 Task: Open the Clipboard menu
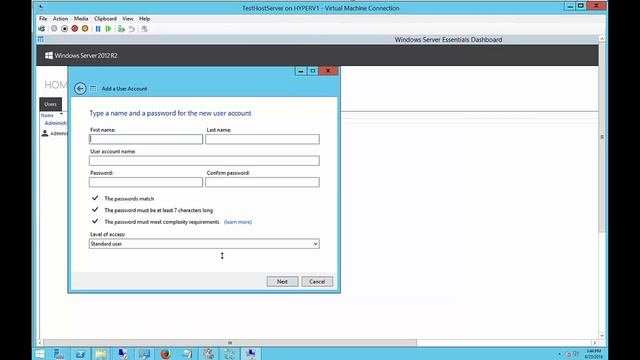click(105, 19)
